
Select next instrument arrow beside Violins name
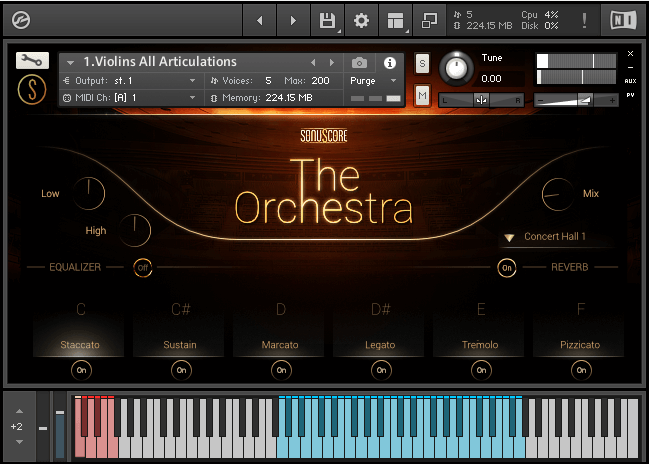pyautogui.click(x=332, y=63)
